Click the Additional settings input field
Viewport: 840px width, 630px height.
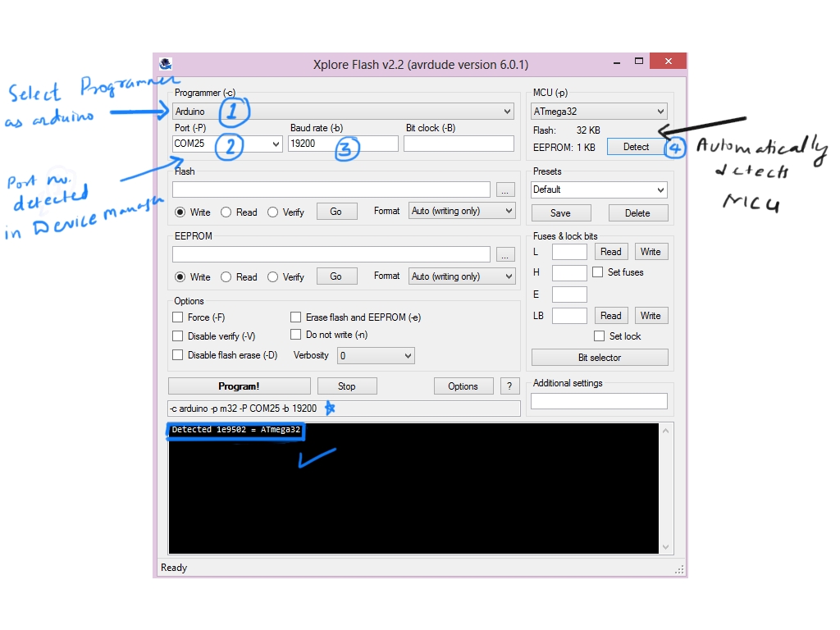pos(599,401)
